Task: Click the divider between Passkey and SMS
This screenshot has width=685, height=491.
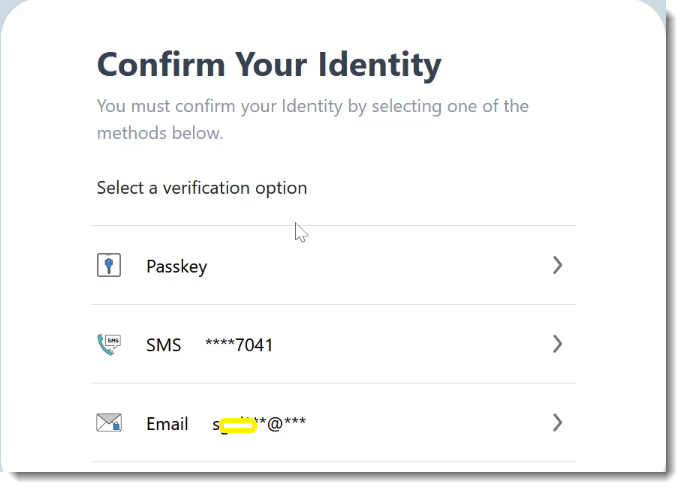Action: point(333,304)
